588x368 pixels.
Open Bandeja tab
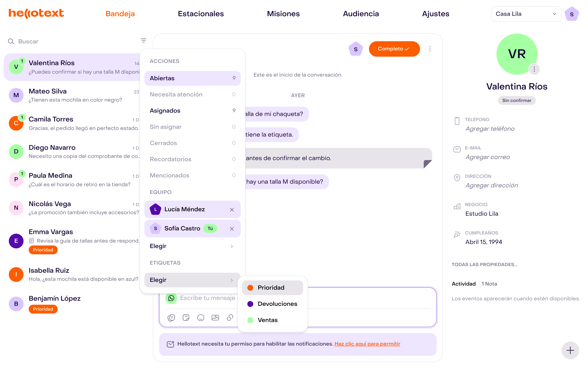(x=120, y=14)
